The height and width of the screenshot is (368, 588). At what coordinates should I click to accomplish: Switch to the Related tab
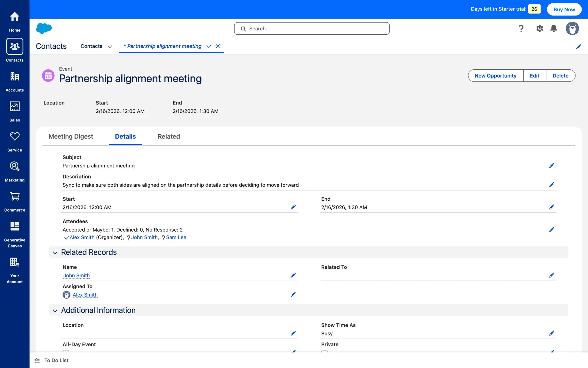pyautogui.click(x=169, y=136)
